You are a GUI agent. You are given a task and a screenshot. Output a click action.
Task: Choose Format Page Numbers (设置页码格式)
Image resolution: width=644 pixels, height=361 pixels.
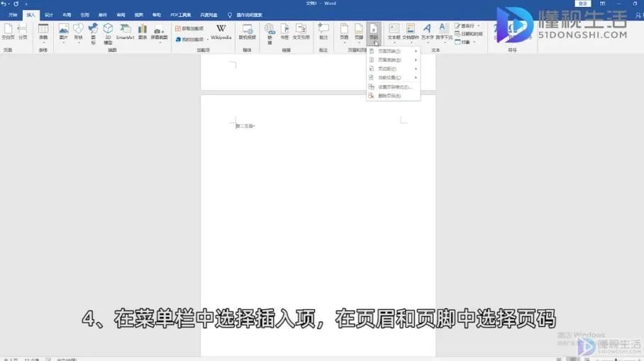394,87
